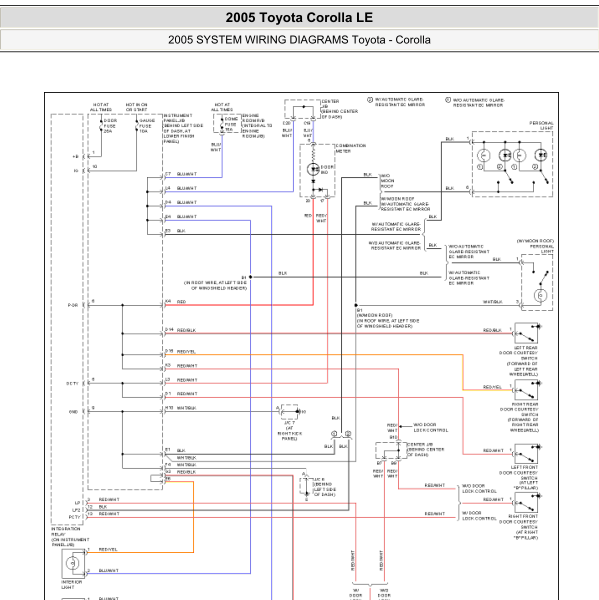Click the J/C B junction connector symbol
599x600 pixels.
pyautogui.click(x=306, y=486)
